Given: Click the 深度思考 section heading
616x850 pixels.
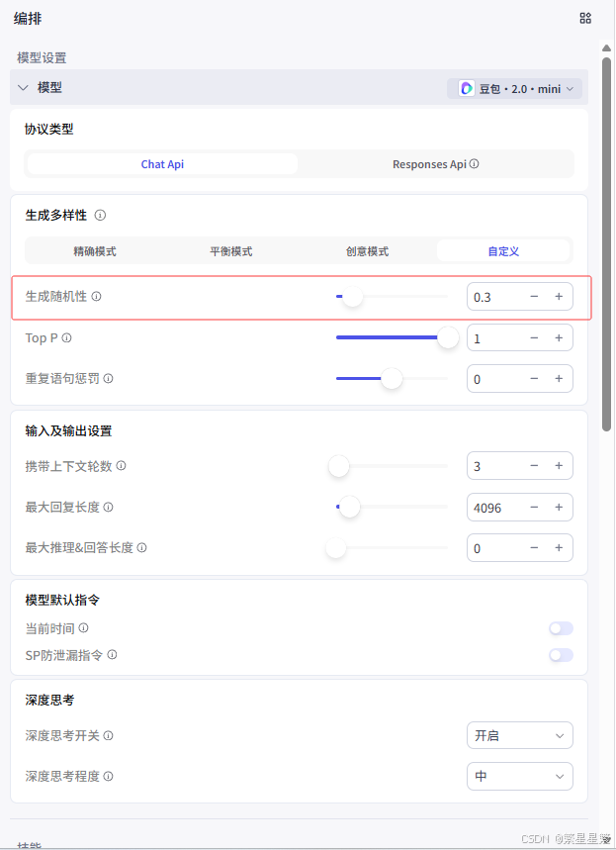Looking at the screenshot, I should pyautogui.click(x=49, y=700).
